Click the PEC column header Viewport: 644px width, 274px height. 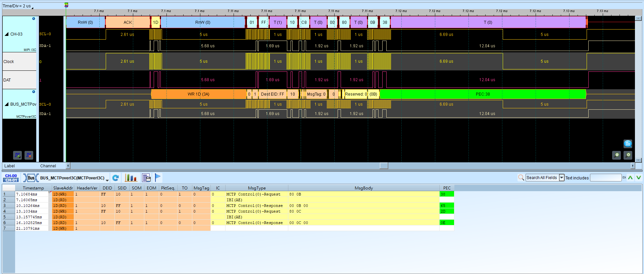tap(447, 188)
